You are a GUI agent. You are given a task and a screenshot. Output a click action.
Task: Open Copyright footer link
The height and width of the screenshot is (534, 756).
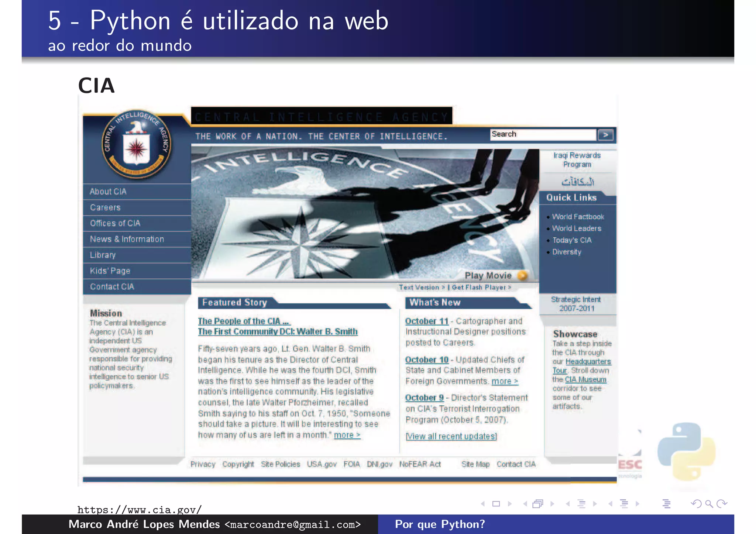tap(238, 464)
